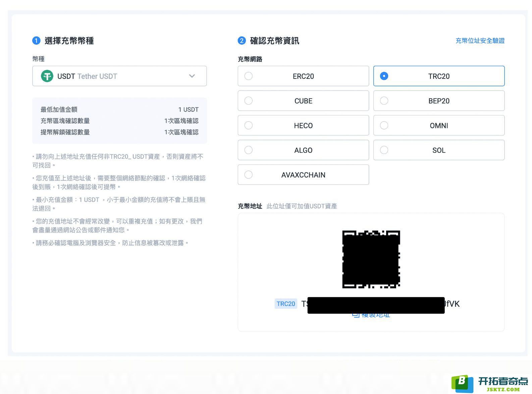Screen dimensions: 532x394
Task: Open 充幣位址安全驗證 link
Action: click(x=480, y=41)
